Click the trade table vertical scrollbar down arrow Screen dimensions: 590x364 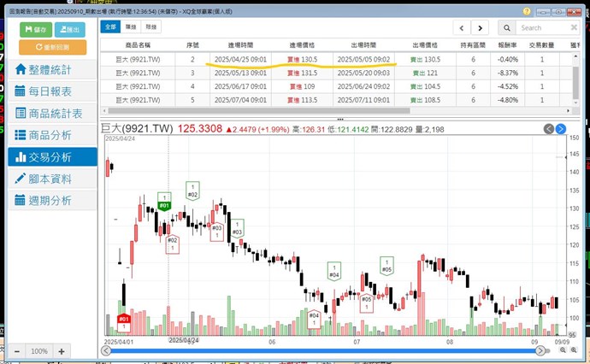575,103
